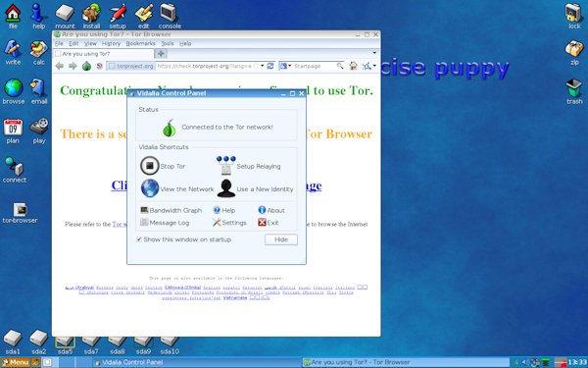
Task: Open the Help menu in Tor Browser
Action: (x=185, y=43)
